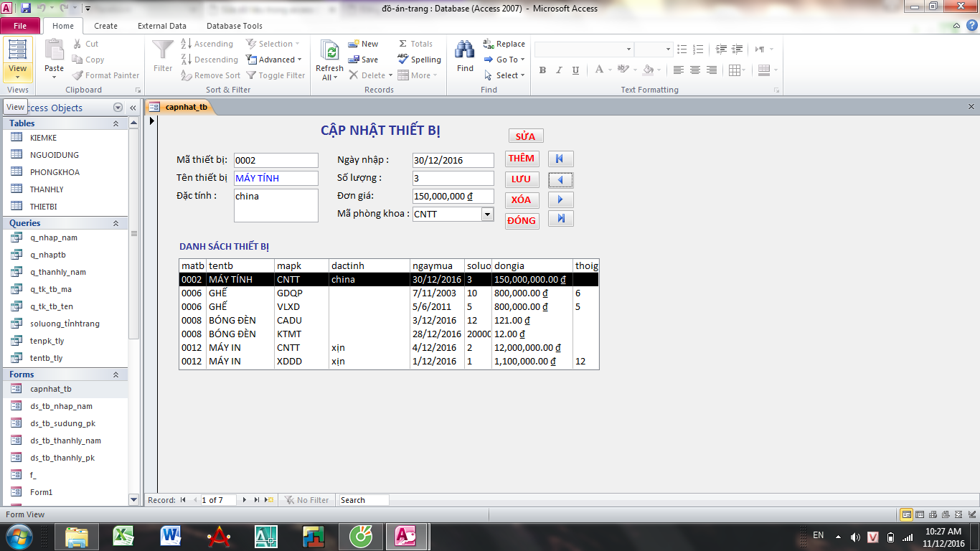Go to last record navigation button
The image size is (980, 551).
coord(560,219)
